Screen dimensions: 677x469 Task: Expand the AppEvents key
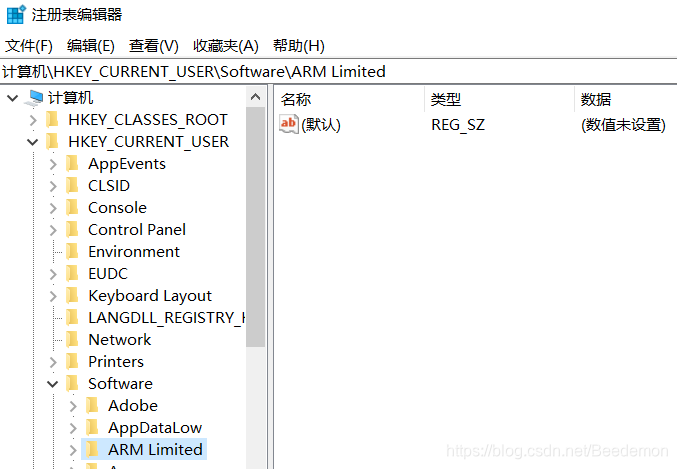pyautogui.click(x=53, y=164)
